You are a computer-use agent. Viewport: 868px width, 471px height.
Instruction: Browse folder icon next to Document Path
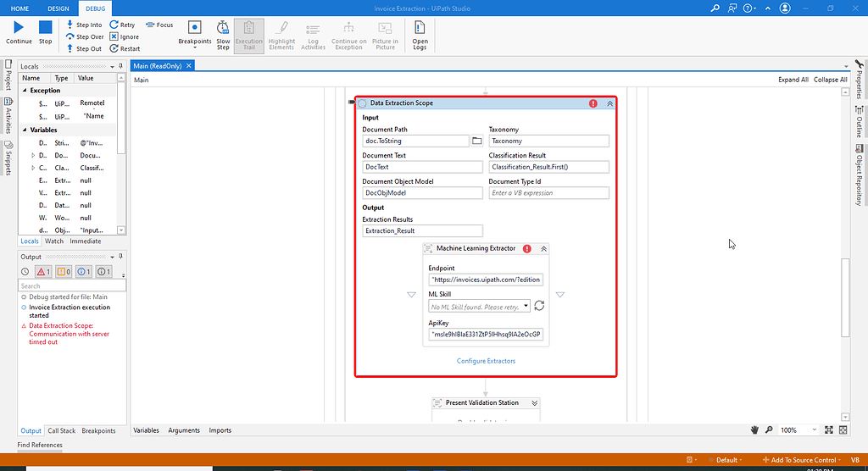pyautogui.click(x=476, y=141)
